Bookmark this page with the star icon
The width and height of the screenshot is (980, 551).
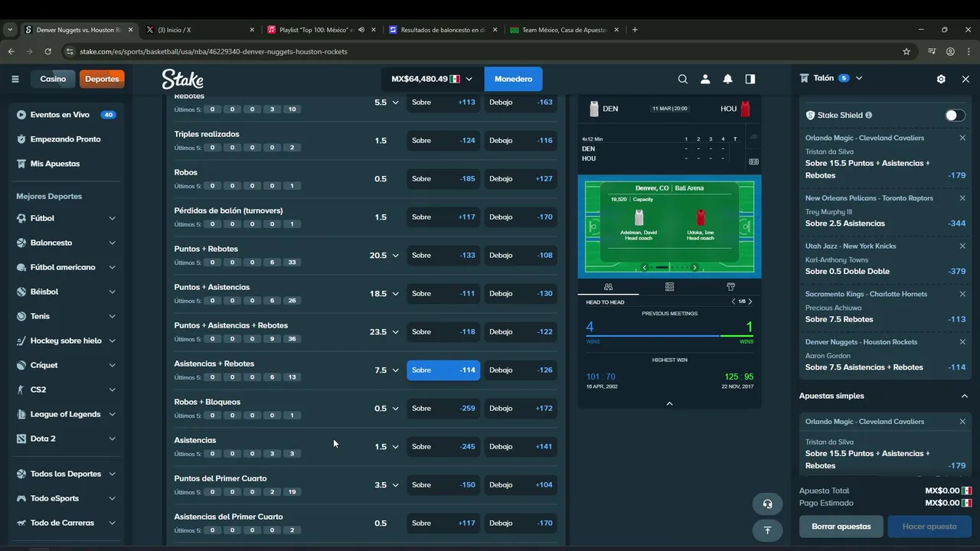tap(906, 51)
